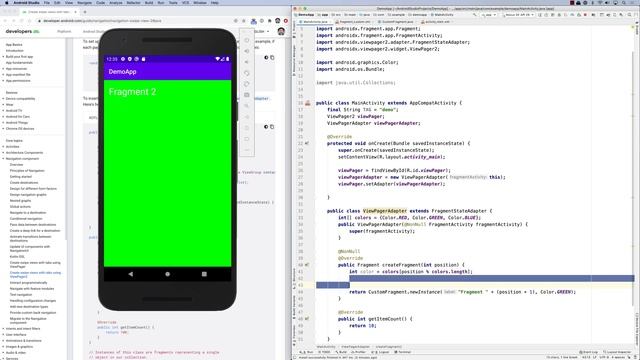Click the Run app toolbar icon
The width and height of the screenshot is (640, 360).
(x=540, y=15)
